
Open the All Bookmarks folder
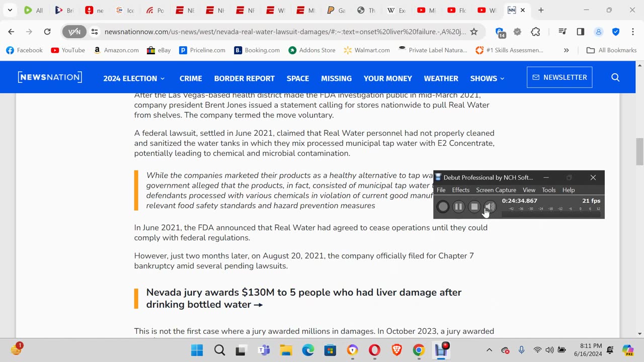pos(612,50)
